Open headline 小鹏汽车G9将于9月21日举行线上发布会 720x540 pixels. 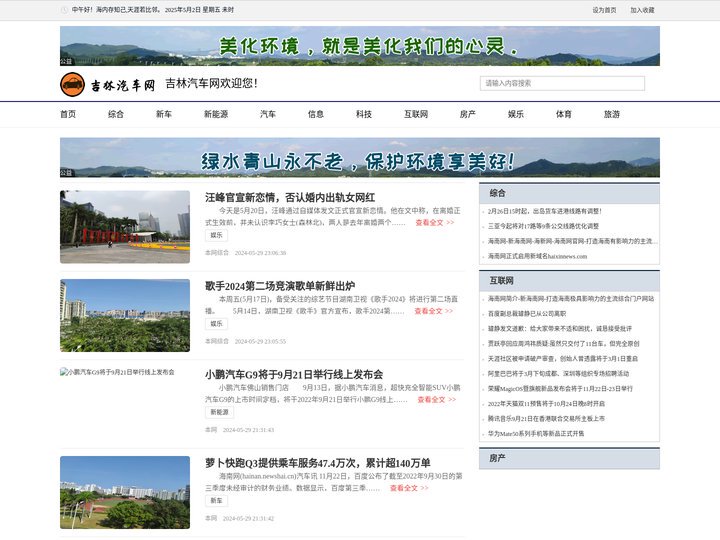[x=294, y=375]
